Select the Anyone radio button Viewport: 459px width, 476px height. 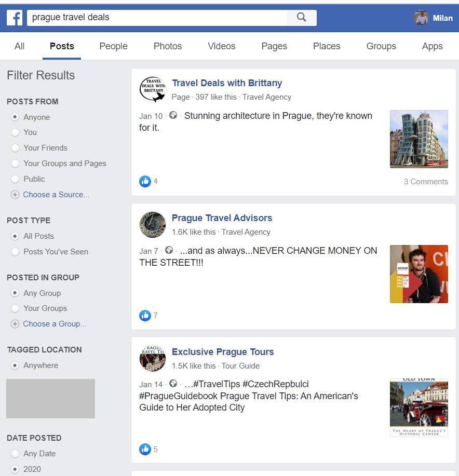pyautogui.click(x=15, y=117)
